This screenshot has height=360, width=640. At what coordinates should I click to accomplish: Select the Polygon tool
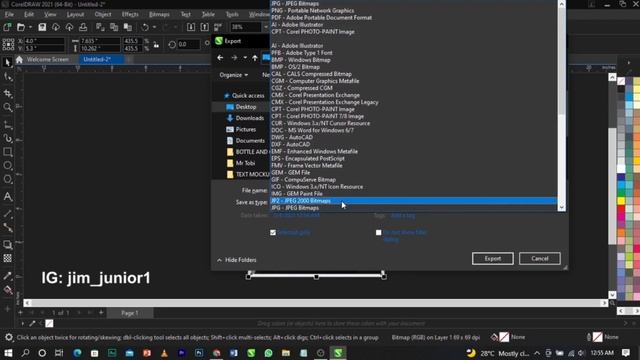(x=7, y=179)
